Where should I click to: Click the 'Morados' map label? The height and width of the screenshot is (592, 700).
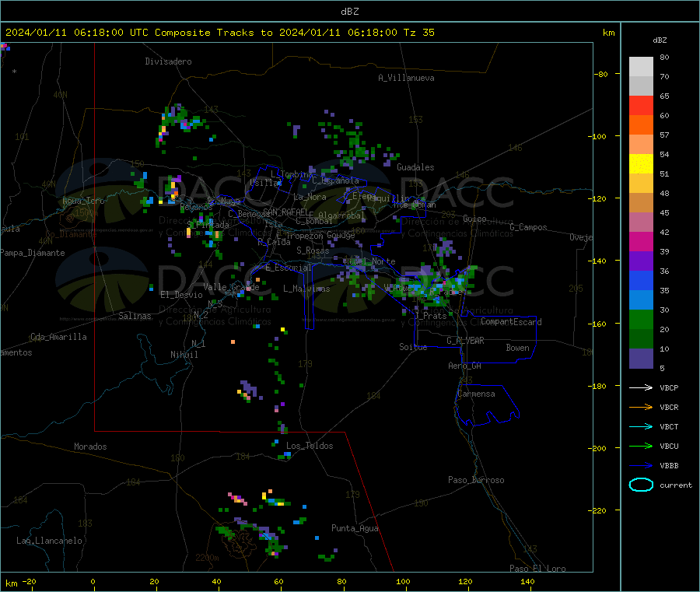click(91, 447)
